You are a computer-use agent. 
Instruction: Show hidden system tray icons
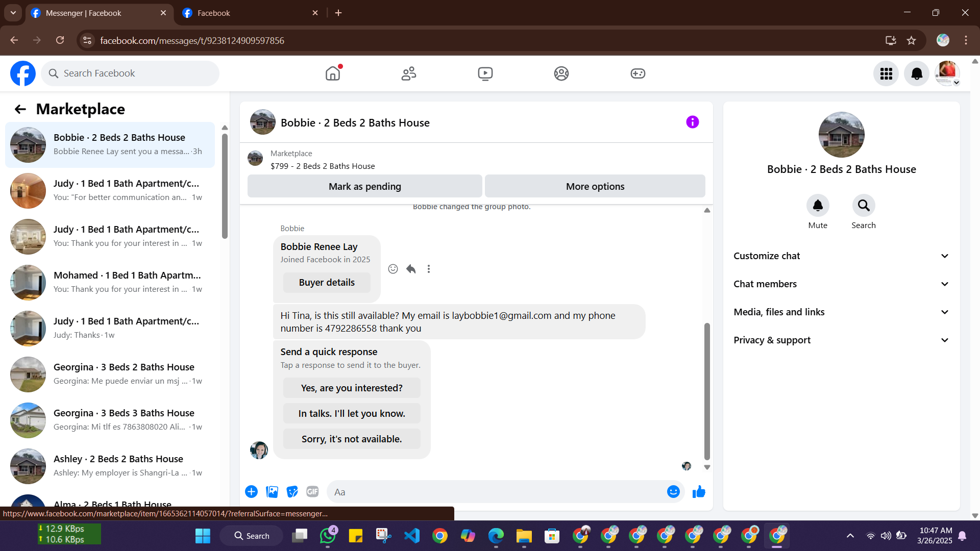tap(850, 536)
